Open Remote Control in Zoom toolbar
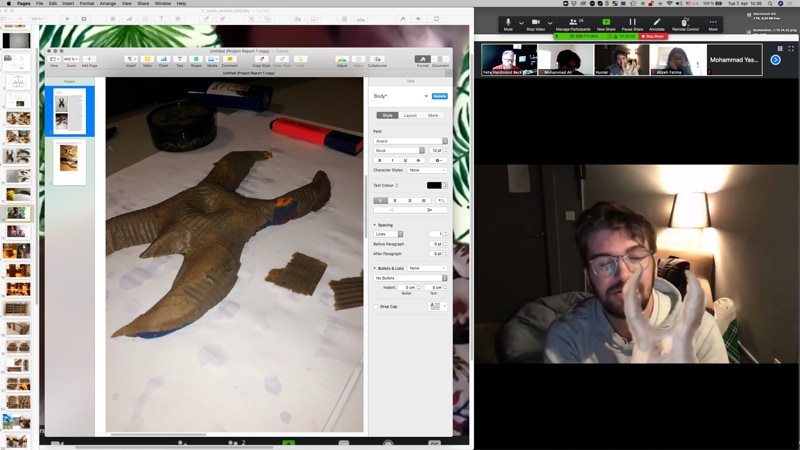Image resolution: width=800 pixels, height=450 pixels. coord(685,24)
